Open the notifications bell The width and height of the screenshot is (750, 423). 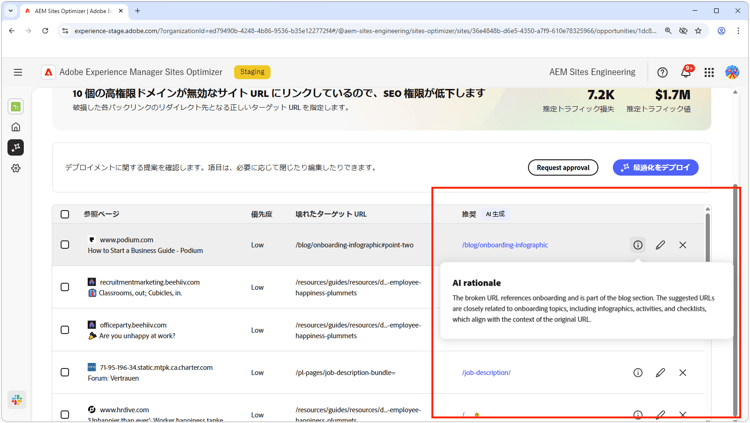pos(685,72)
